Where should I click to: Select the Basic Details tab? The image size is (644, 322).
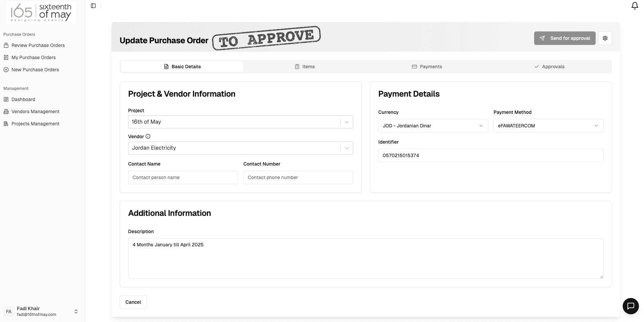pos(182,67)
